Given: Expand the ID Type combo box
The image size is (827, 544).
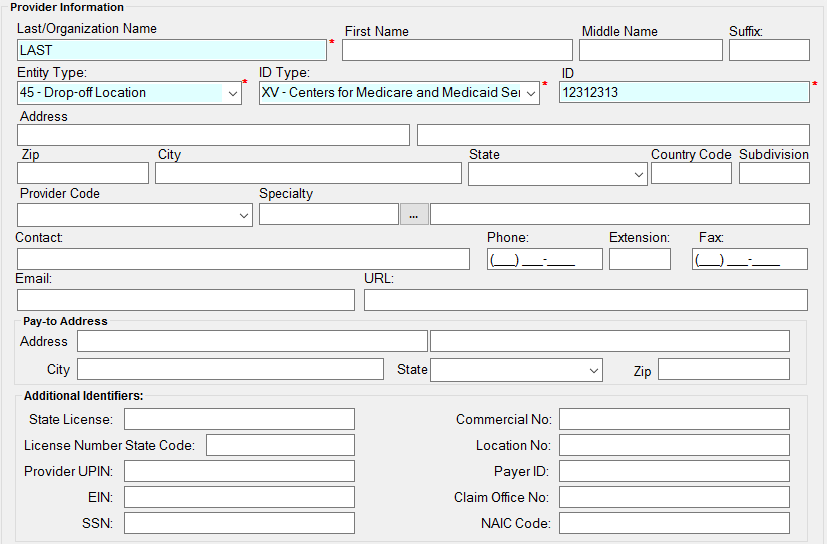Looking at the screenshot, I should [399, 93].
